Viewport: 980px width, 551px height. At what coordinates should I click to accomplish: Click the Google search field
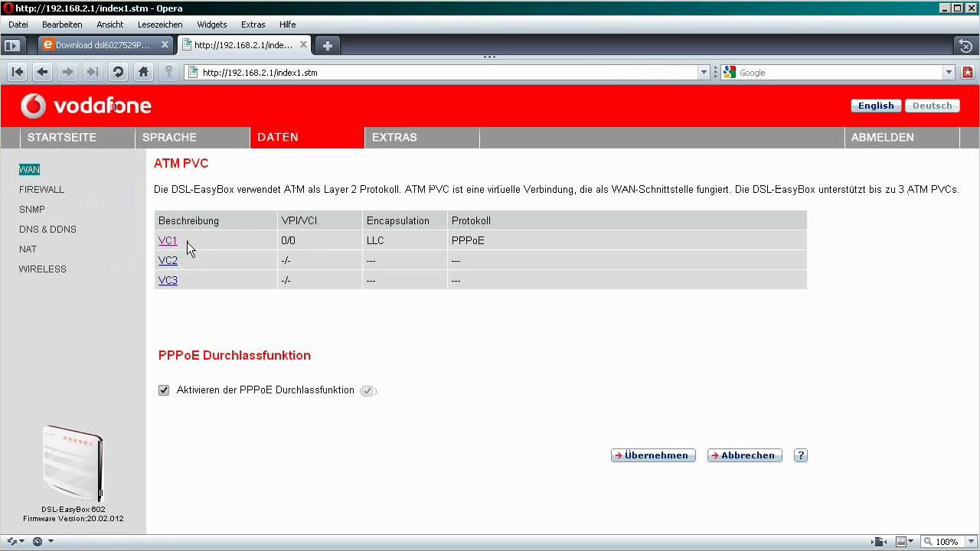coord(839,73)
